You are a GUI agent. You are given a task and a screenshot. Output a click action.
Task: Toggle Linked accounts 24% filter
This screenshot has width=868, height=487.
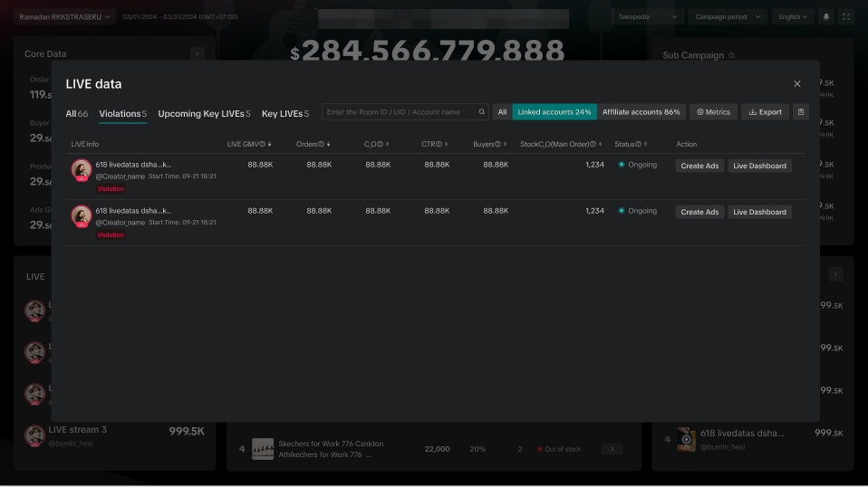555,112
